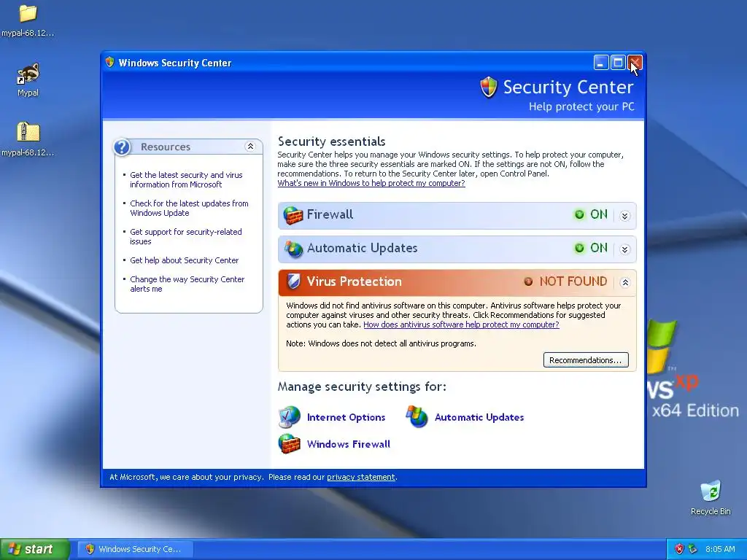
Task: Close the Windows Security Center window
Action: (x=635, y=63)
